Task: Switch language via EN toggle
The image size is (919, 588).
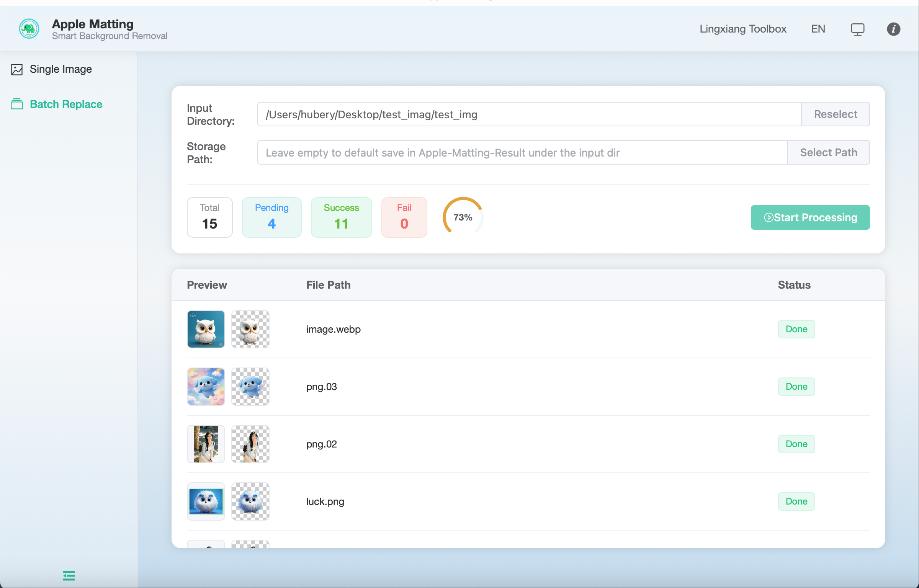Action: (x=818, y=29)
